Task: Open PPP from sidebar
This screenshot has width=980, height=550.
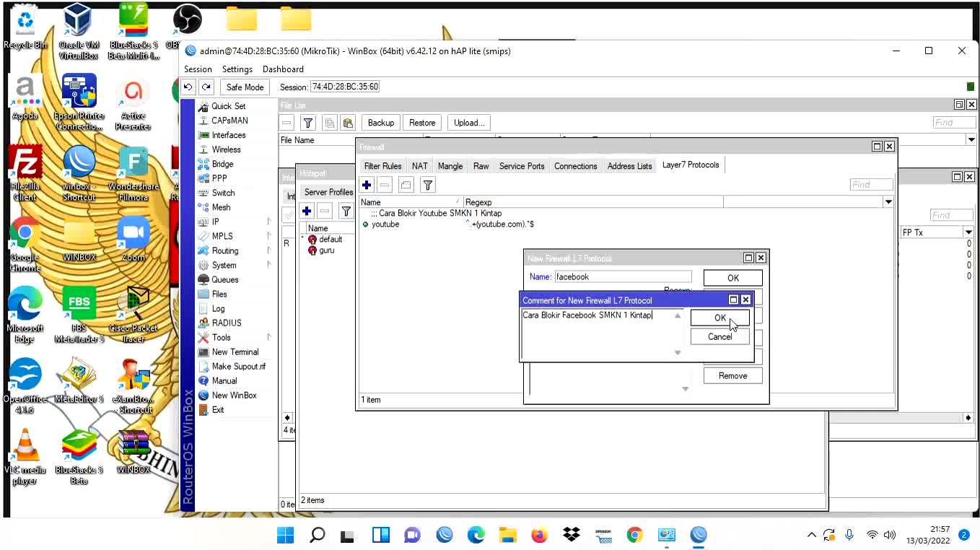Action: [x=219, y=178]
